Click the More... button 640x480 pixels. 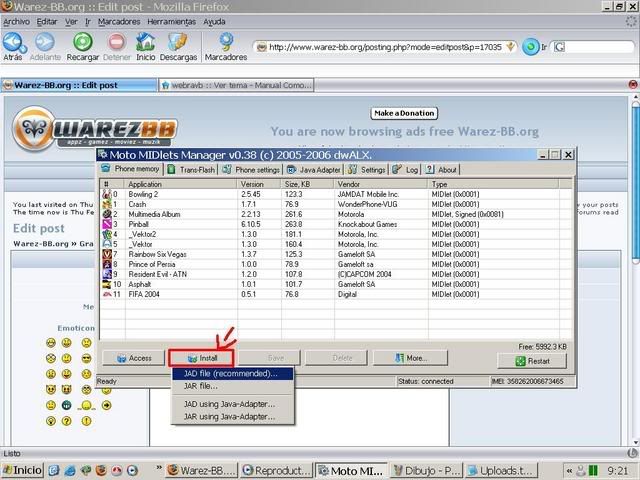point(410,358)
